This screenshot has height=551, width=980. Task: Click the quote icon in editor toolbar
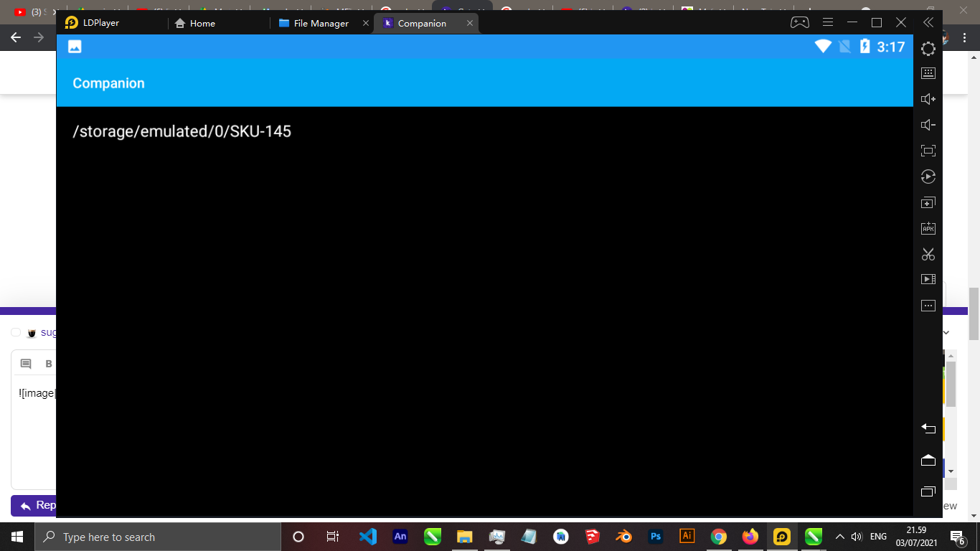pyautogui.click(x=26, y=364)
